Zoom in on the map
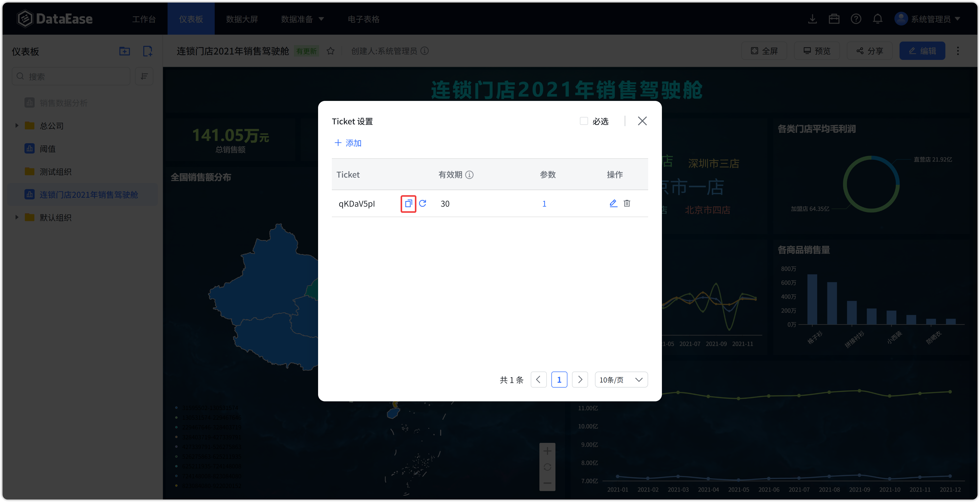This screenshot has height=502, width=980. (548, 451)
